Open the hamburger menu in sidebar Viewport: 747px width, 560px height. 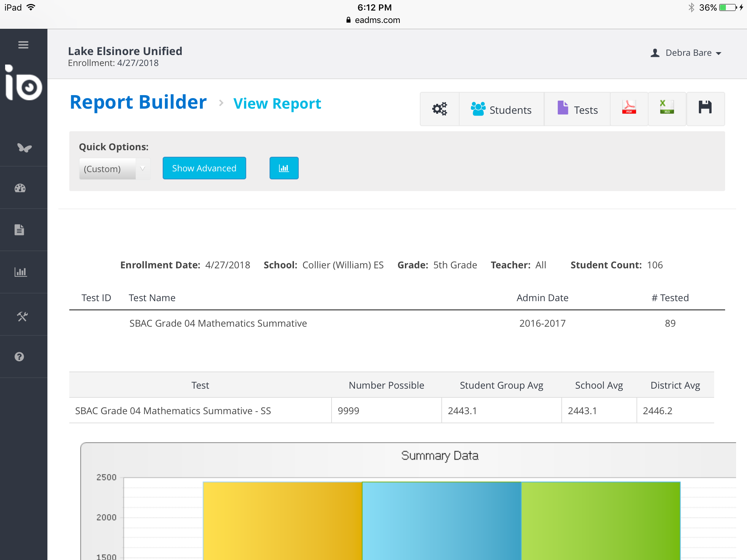pos(23,45)
